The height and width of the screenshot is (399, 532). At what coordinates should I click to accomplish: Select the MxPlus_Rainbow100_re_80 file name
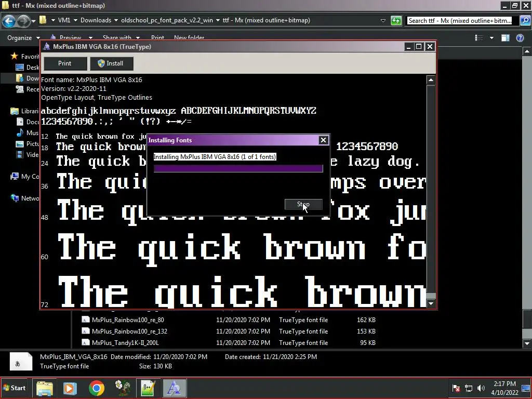click(x=128, y=320)
